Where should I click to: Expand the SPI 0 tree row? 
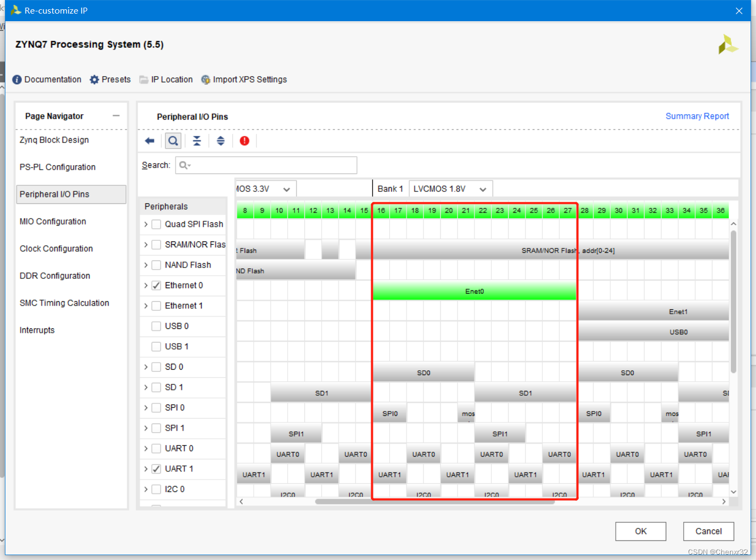point(146,408)
